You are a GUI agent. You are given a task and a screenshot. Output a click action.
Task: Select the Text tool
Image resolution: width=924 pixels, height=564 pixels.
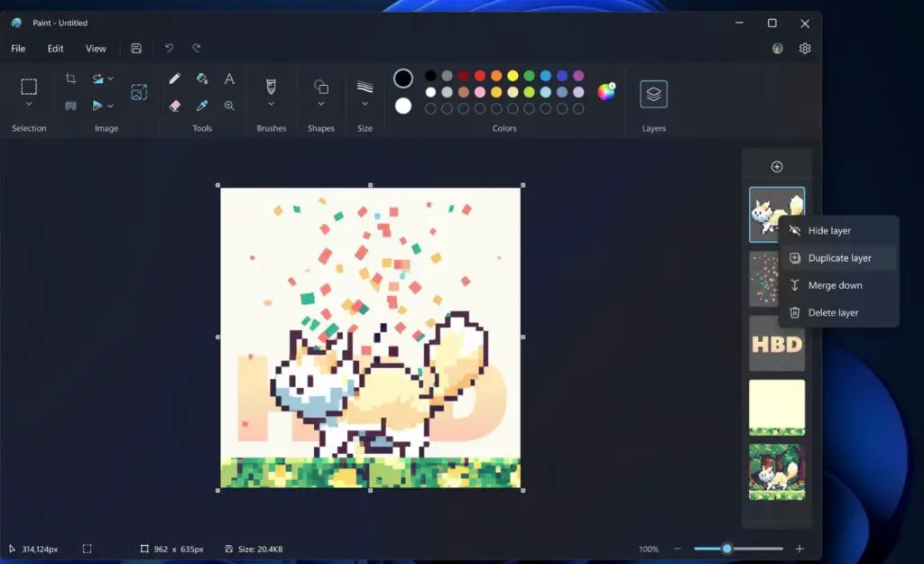(228, 79)
